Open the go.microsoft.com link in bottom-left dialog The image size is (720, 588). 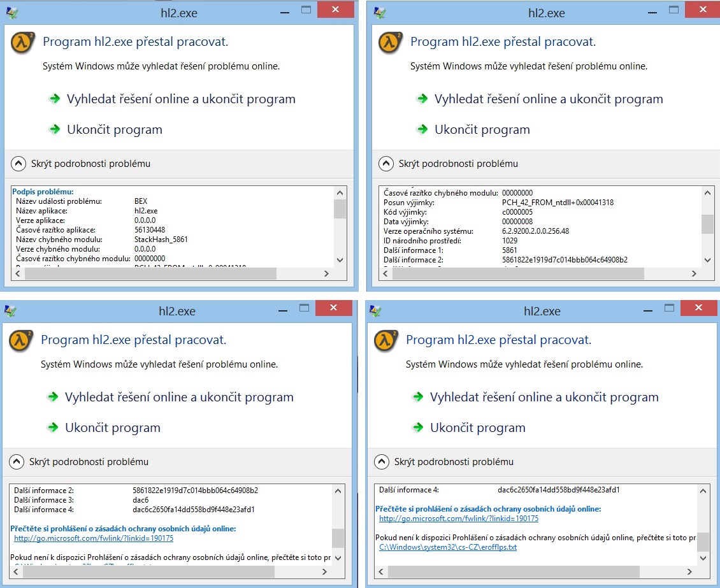coord(94,538)
